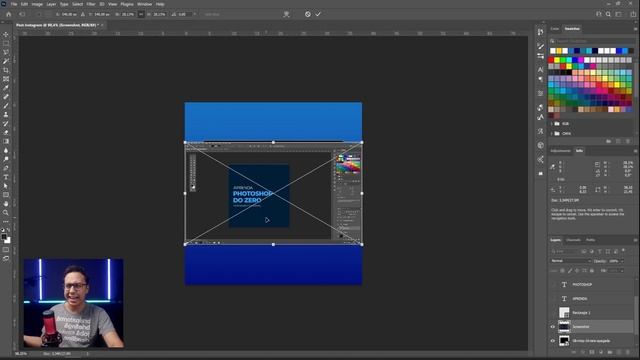Delete layer using the trash icon
640x360 pixels.
[x=628, y=352]
